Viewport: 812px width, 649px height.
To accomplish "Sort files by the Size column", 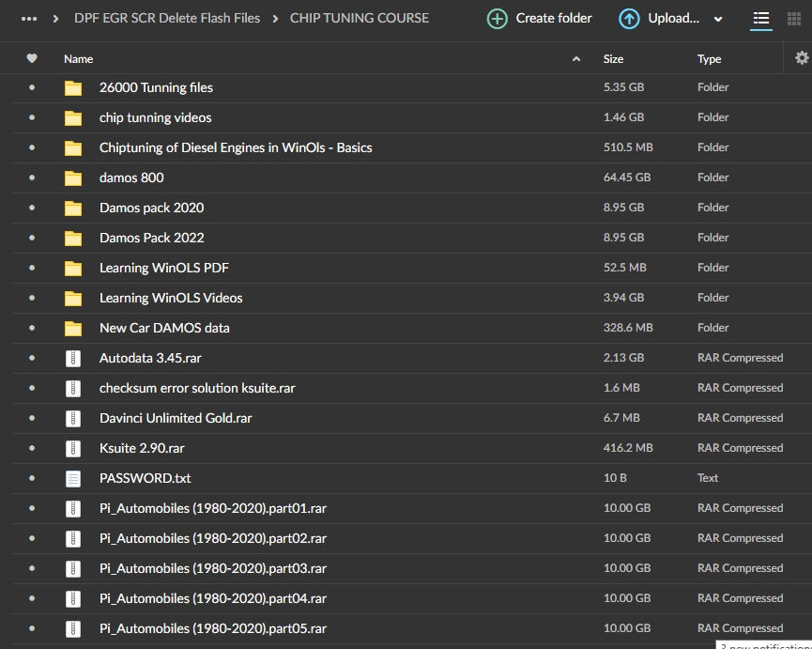I will click(x=613, y=59).
